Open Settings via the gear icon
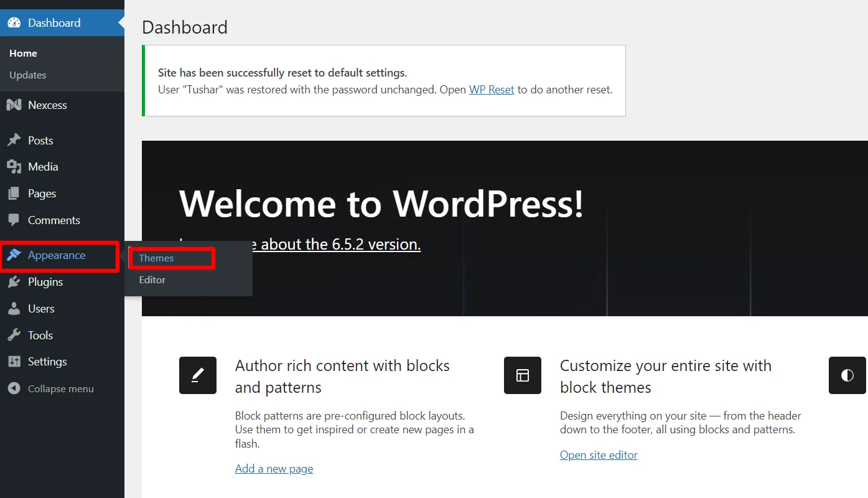 [x=14, y=361]
